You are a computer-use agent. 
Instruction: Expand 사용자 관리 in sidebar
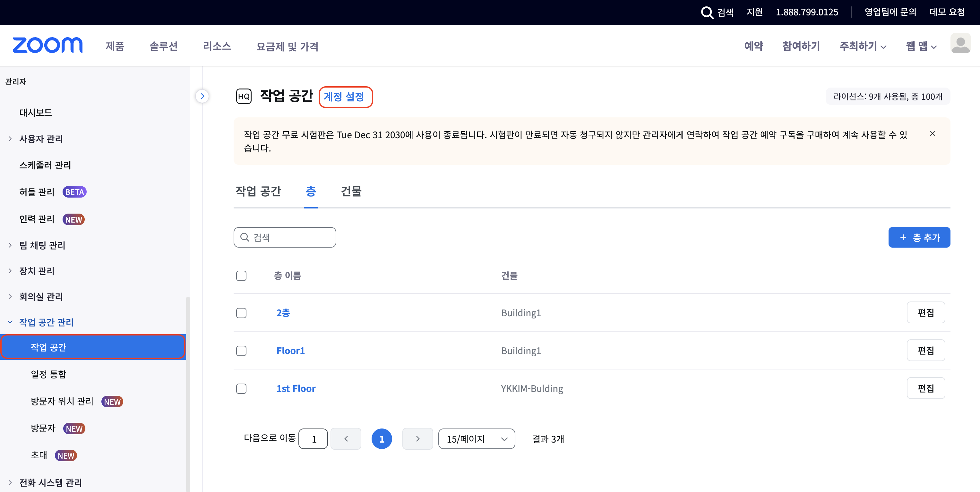pos(10,139)
